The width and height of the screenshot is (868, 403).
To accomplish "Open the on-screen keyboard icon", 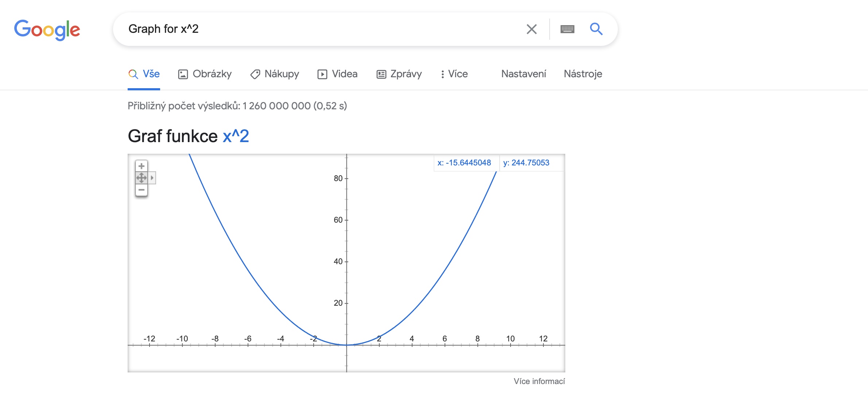I will click(x=567, y=29).
